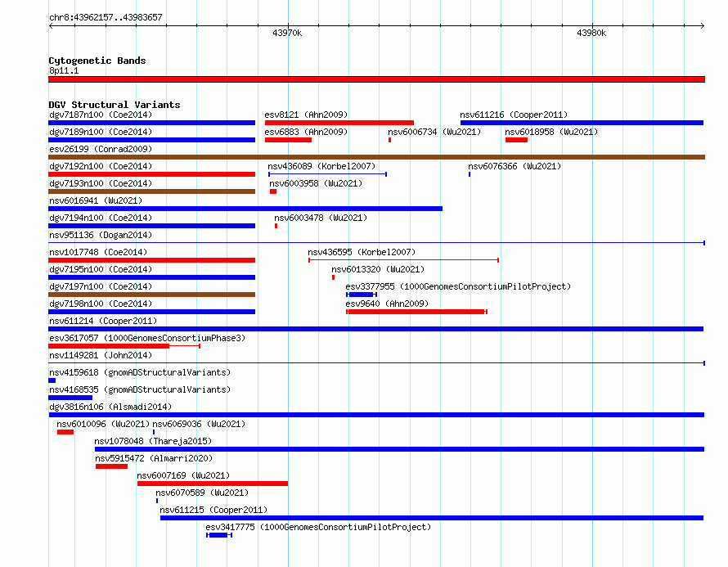Image resolution: width=728 pixels, height=567 pixels.
Task: Open the dgv7187n100 (Coe2014) variant label
Action: [101, 115]
